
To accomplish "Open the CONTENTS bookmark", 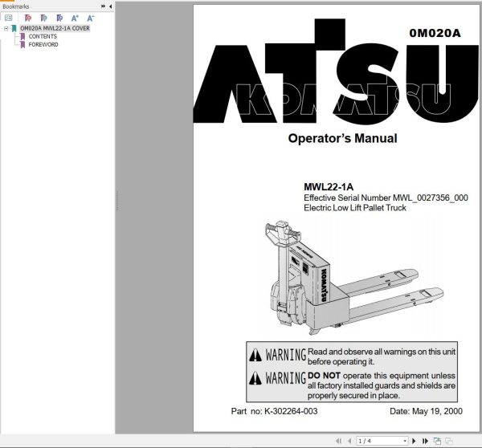I will coord(43,36).
